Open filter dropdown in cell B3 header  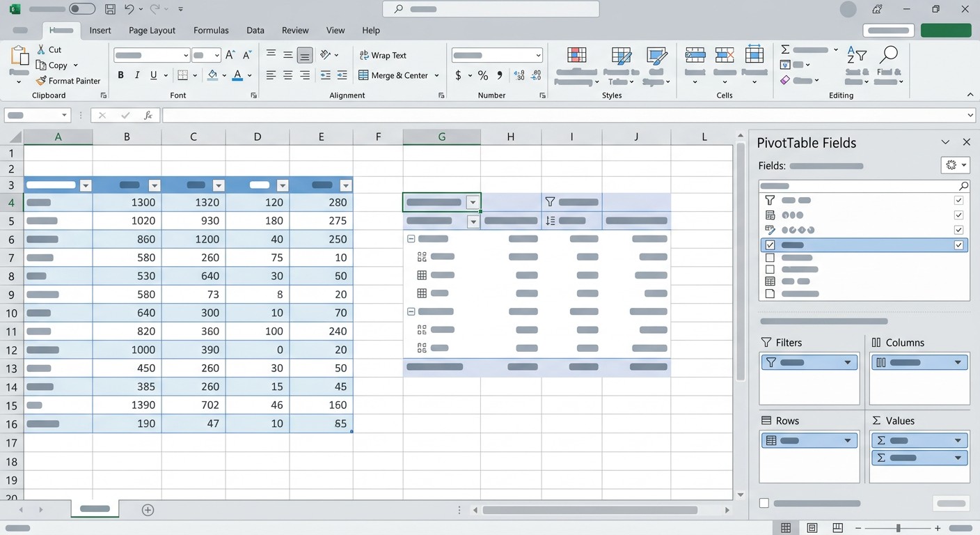coord(155,185)
